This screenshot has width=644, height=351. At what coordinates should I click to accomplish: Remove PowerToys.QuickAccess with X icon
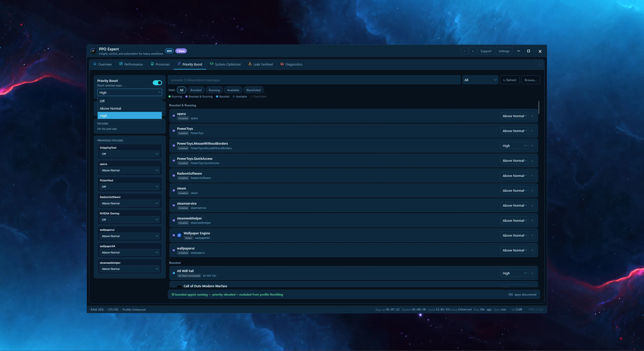[532, 161]
